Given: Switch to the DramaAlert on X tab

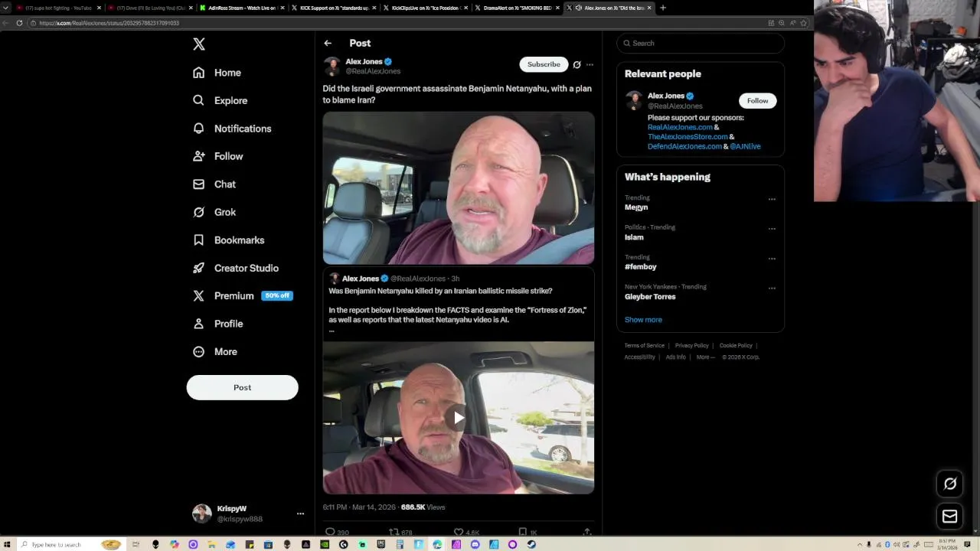Looking at the screenshot, I should [518, 8].
